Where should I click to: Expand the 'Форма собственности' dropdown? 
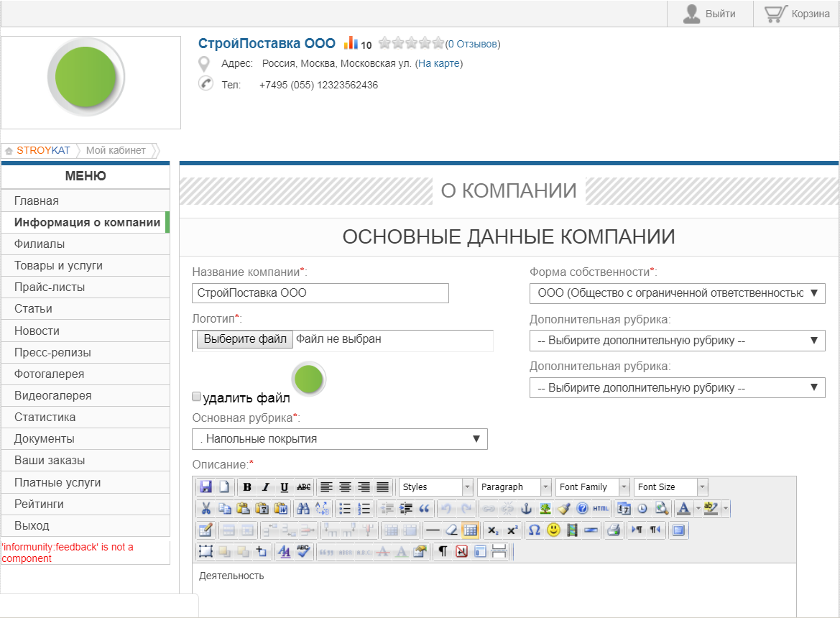click(x=677, y=293)
